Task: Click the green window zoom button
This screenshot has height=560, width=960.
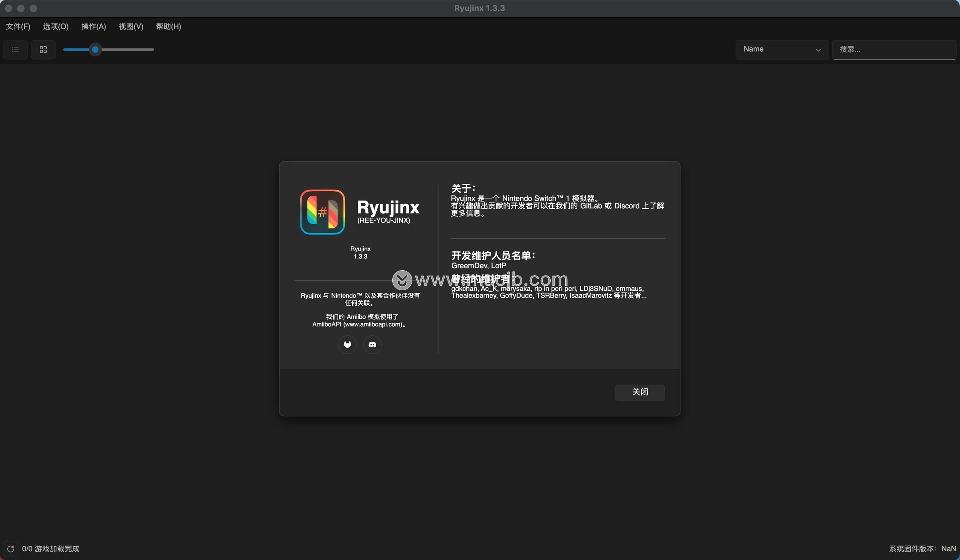Action: pos(33,8)
